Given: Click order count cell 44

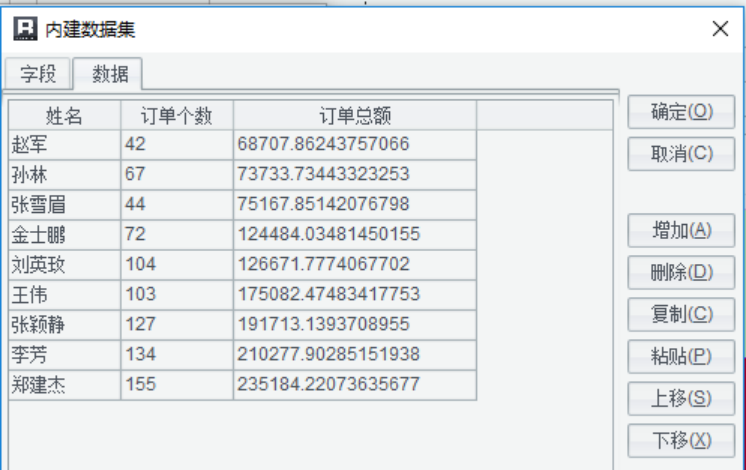Looking at the screenshot, I should pos(177,205).
